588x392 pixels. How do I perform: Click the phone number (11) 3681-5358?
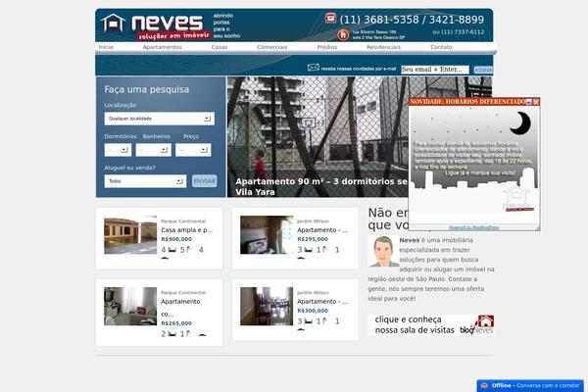[x=379, y=20]
